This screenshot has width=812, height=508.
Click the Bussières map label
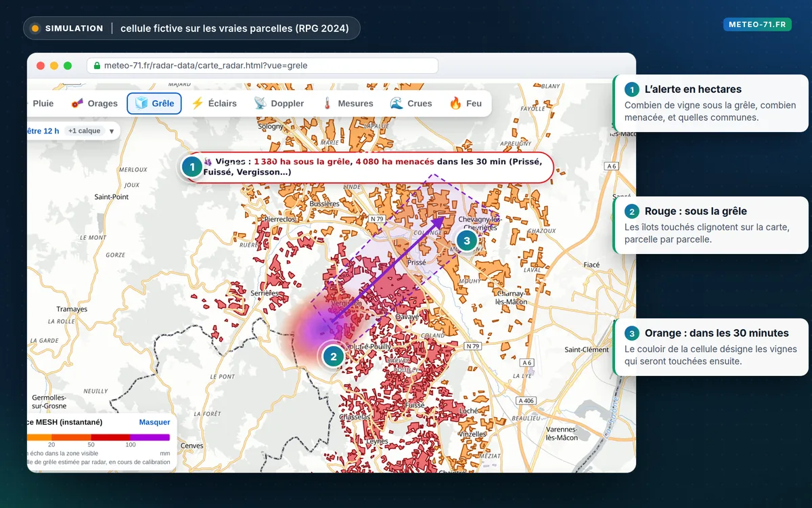[324, 203]
